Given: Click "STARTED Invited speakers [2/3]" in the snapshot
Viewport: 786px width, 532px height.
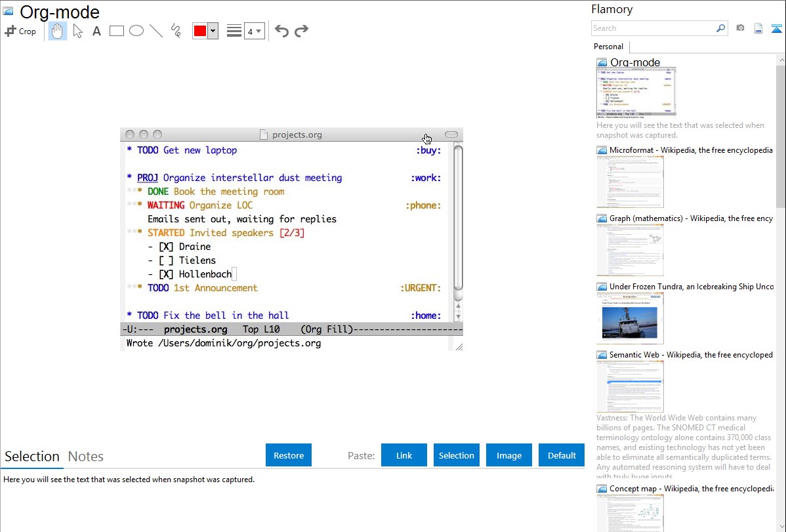Looking at the screenshot, I should pos(226,233).
